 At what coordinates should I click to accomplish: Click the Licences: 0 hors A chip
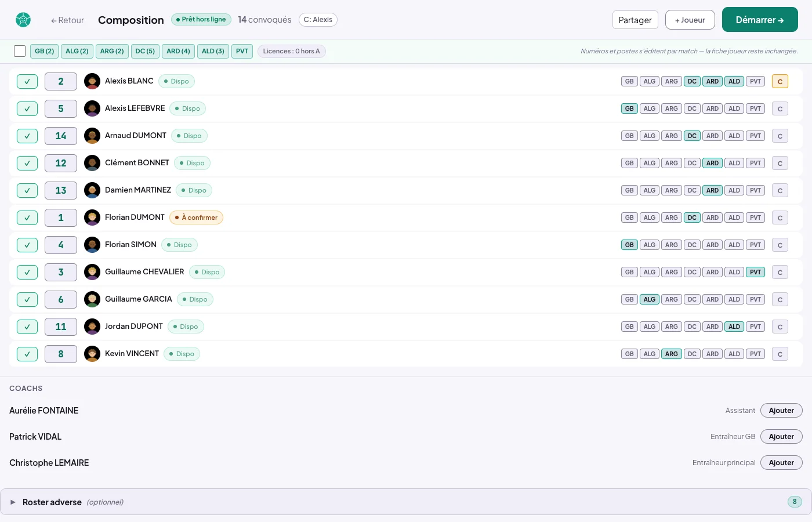coord(292,51)
